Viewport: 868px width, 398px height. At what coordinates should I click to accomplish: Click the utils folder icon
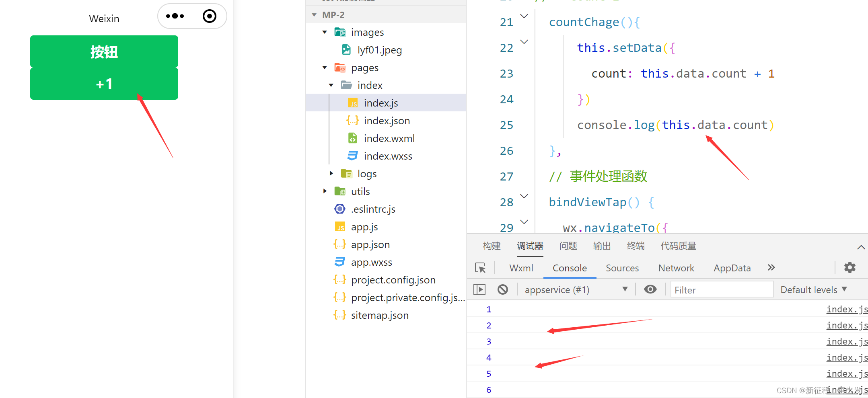pyautogui.click(x=340, y=191)
